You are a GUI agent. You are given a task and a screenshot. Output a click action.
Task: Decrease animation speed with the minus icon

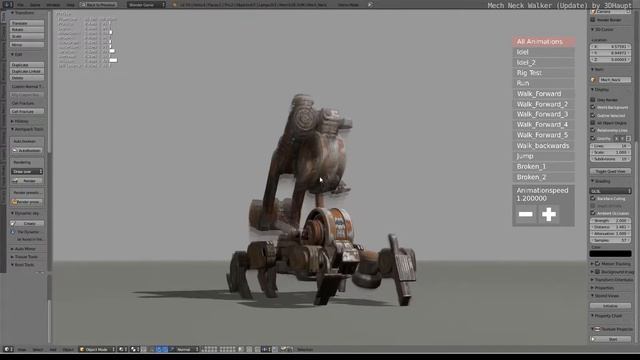coord(525,214)
